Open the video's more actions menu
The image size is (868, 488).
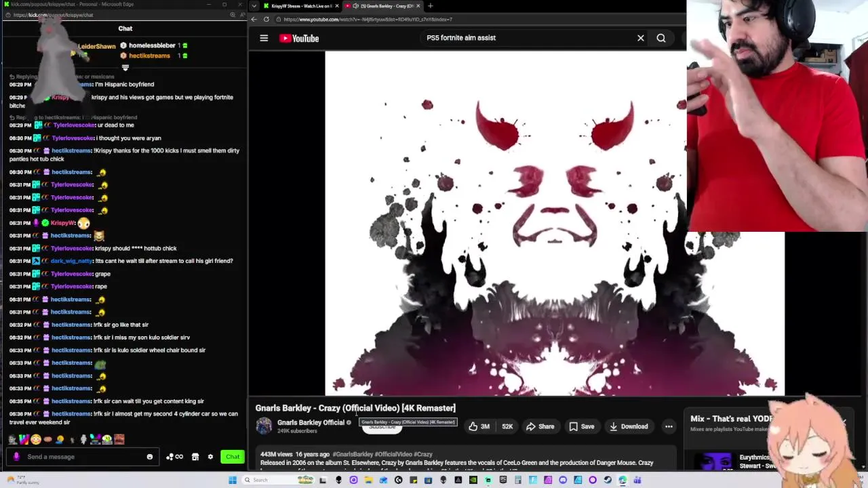[x=669, y=426]
